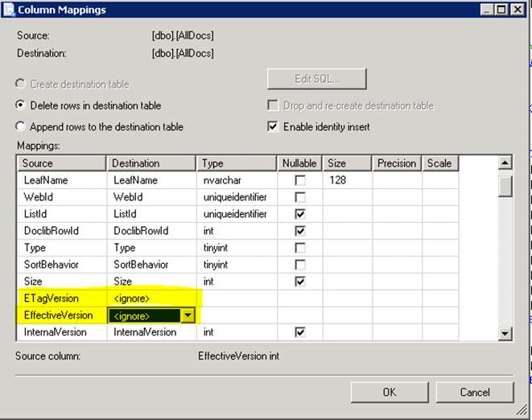Uncheck Enable identity insert checkbox

[x=273, y=126]
